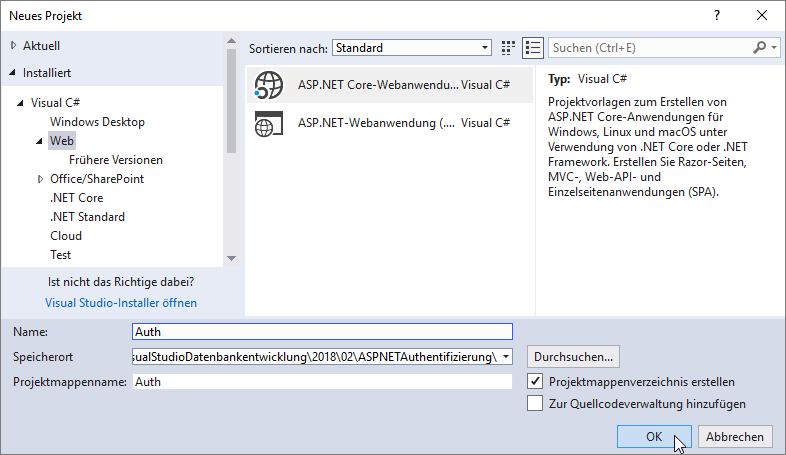This screenshot has height=455, width=786.
Task: Enable Zur Quellcodeverwaltung hinzufügen checkbox
Action: pyautogui.click(x=535, y=403)
